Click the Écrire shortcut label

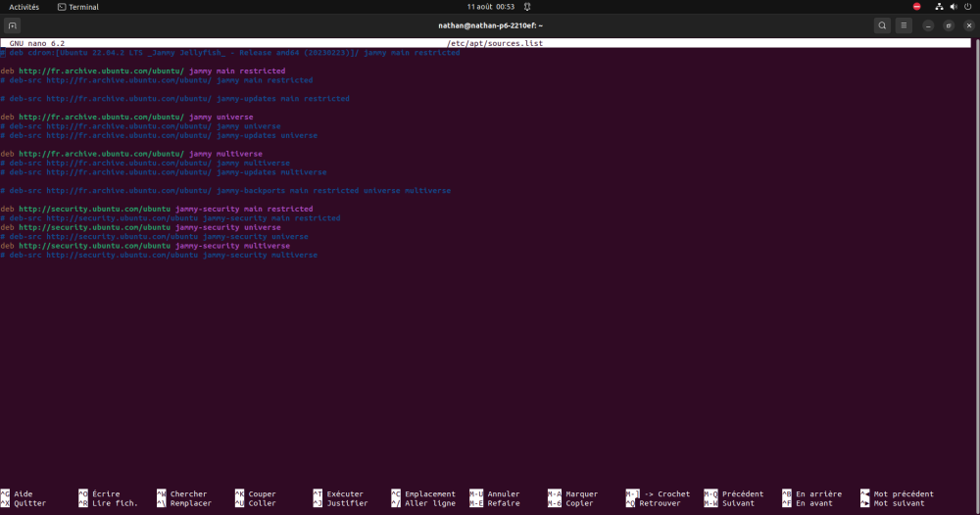[106, 494]
